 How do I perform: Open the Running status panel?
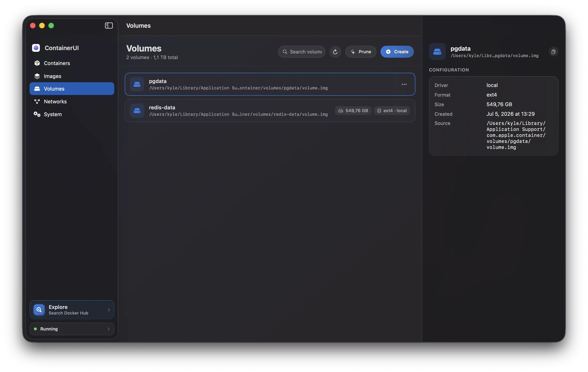[x=72, y=329]
